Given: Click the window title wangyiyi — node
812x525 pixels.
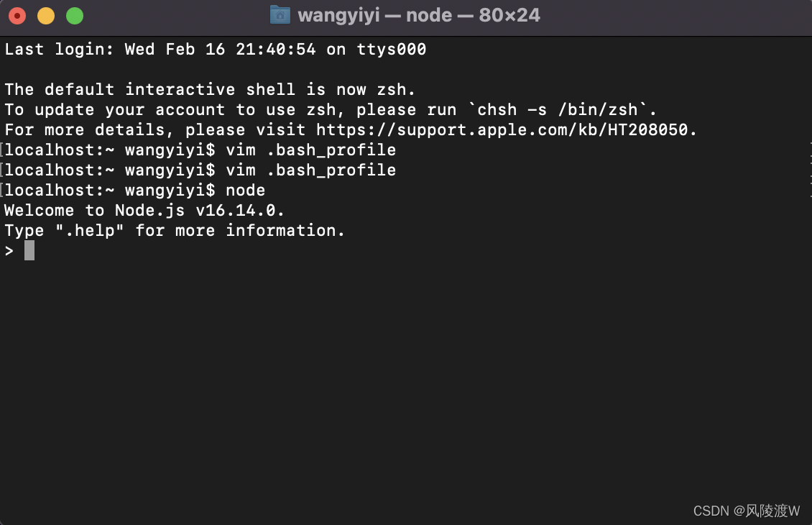Looking at the screenshot, I should click(x=375, y=16).
